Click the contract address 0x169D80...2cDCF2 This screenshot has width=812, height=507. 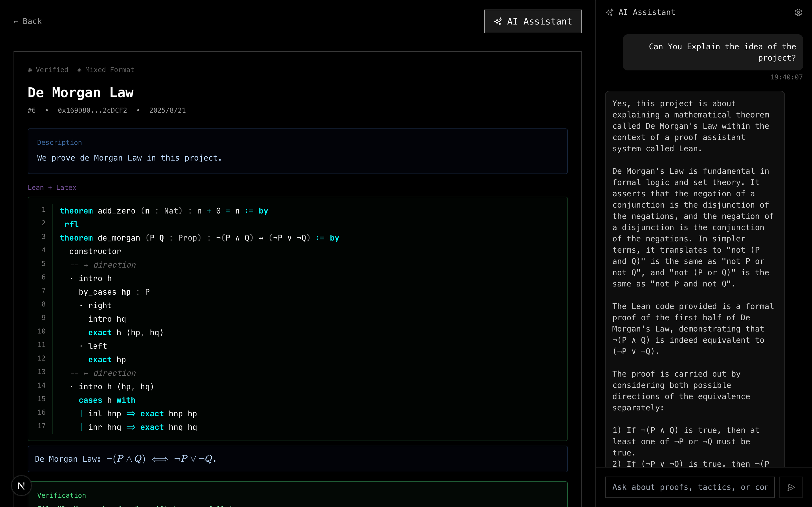[92, 110]
